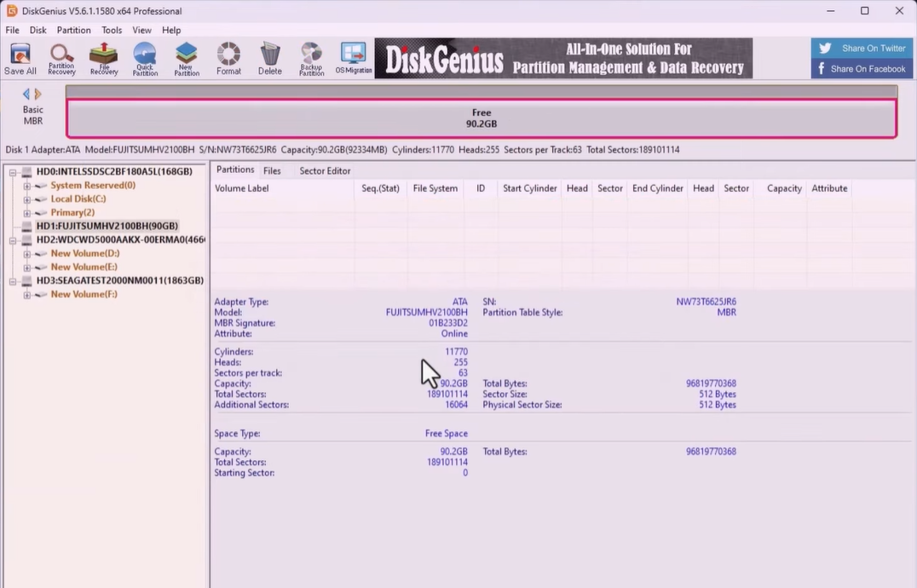Click the Save All toolbar icon
This screenshot has width=917, height=588.
20,59
